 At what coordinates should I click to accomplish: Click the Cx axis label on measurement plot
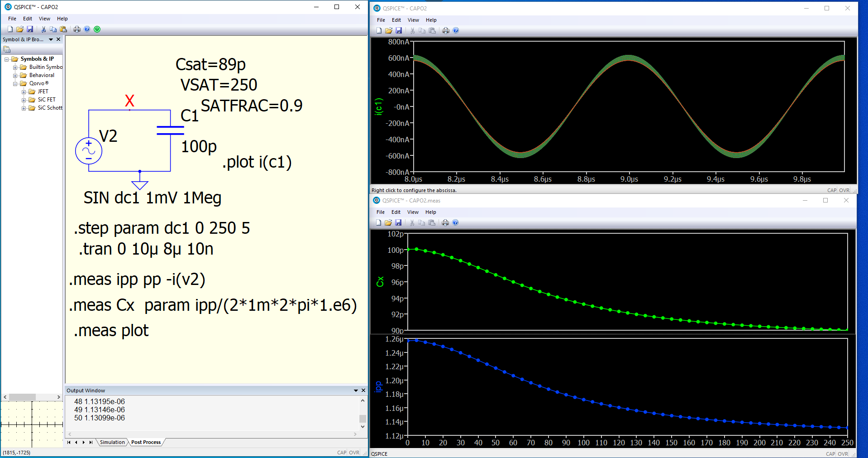tap(380, 281)
